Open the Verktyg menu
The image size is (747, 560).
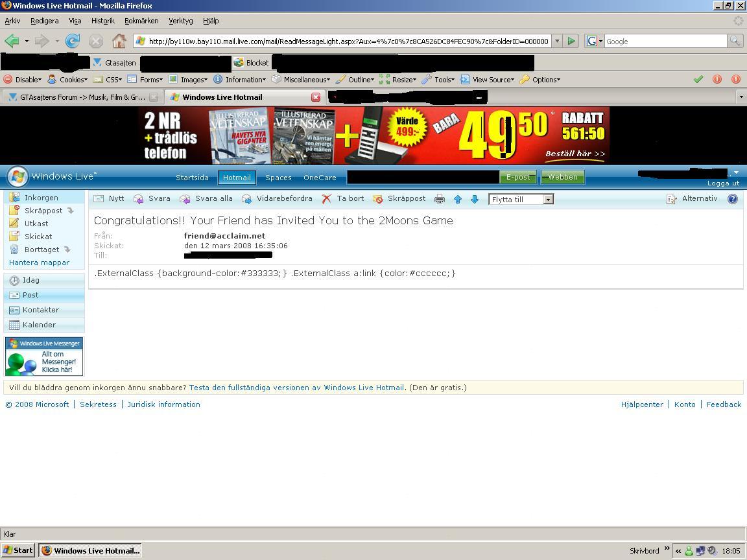click(x=180, y=21)
